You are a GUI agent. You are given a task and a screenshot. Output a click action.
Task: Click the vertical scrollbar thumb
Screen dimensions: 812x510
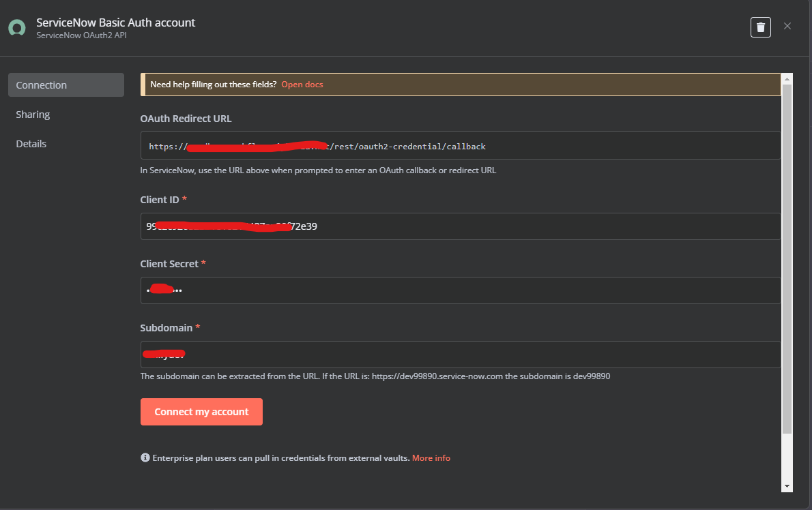click(x=787, y=259)
